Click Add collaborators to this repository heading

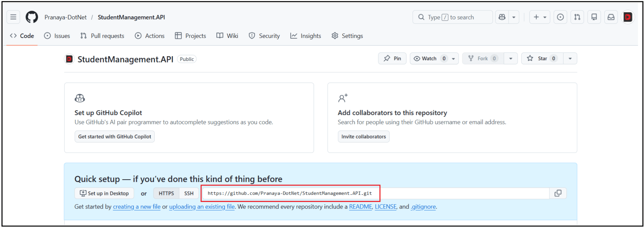click(392, 113)
